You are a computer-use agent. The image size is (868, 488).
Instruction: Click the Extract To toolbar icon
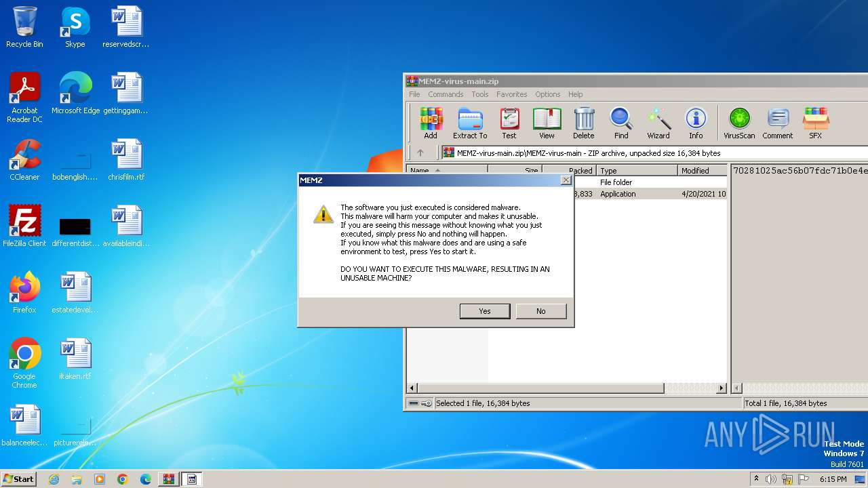(470, 123)
